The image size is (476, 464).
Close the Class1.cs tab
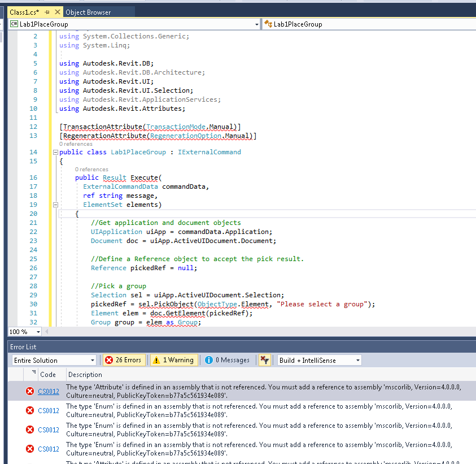click(58, 12)
